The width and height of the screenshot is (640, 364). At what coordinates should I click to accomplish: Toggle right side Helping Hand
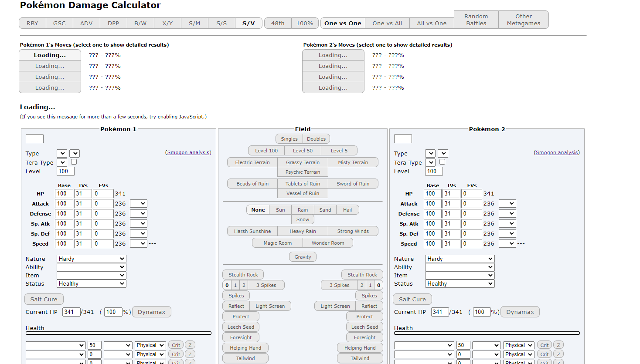point(360,348)
